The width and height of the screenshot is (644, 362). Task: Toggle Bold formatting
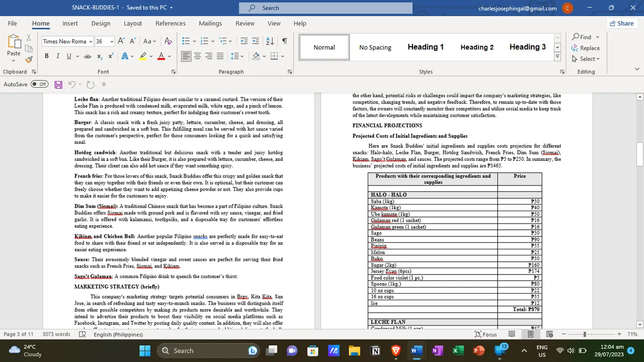click(47, 56)
